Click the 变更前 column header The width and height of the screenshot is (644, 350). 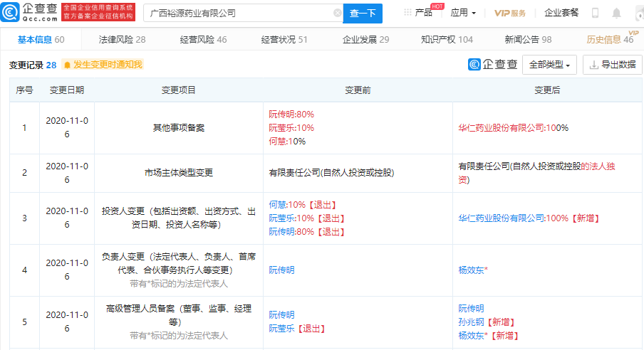[358, 90]
